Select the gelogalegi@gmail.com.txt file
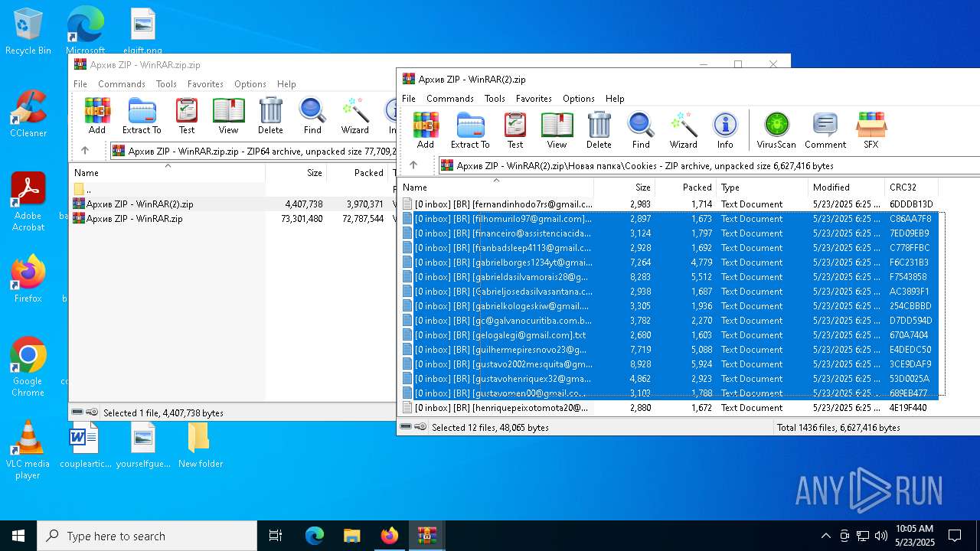 click(x=668, y=335)
